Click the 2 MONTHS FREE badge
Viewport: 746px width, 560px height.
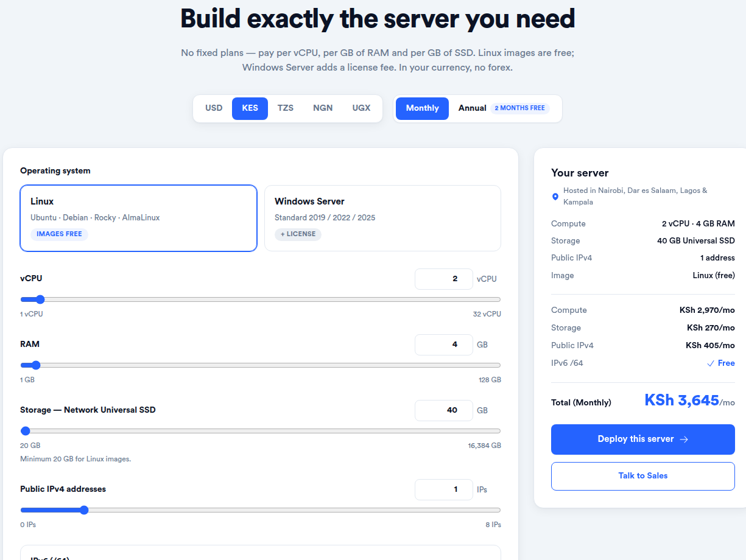(519, 108)
